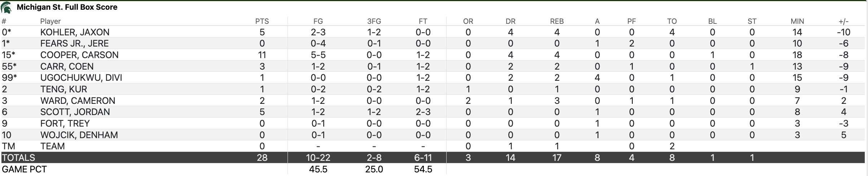Select player CARR, COEN
The image size is (868, 176).
coord(67,66)
